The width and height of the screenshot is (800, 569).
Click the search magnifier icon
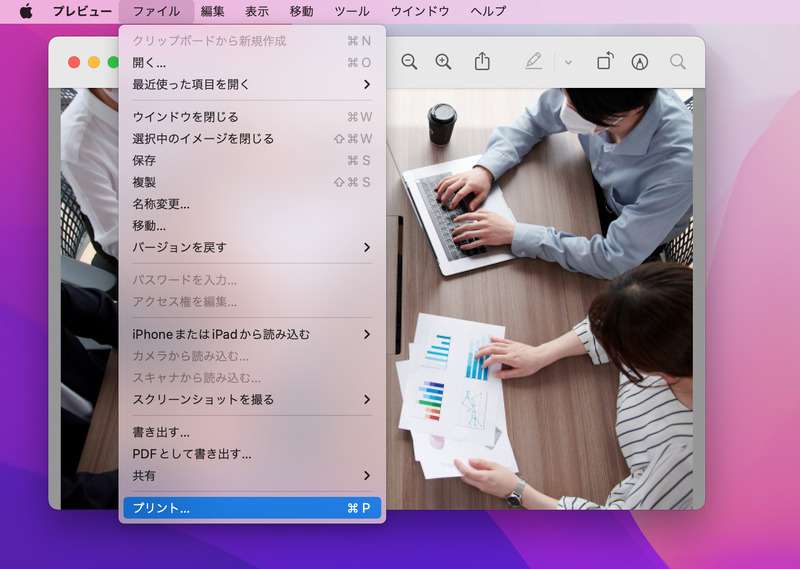click(x=678, y=62)
